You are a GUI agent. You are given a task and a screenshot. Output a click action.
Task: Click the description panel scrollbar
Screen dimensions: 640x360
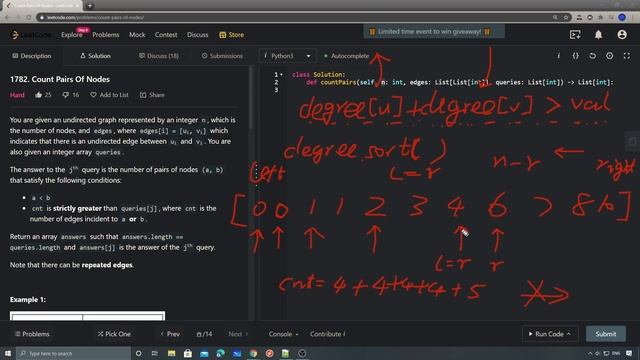pyautogui.click(x=251, y=98)
